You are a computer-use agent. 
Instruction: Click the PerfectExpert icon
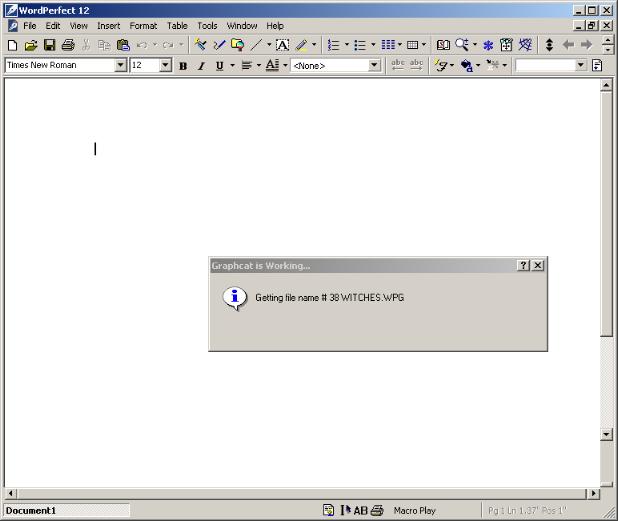(x=506, y=45)
